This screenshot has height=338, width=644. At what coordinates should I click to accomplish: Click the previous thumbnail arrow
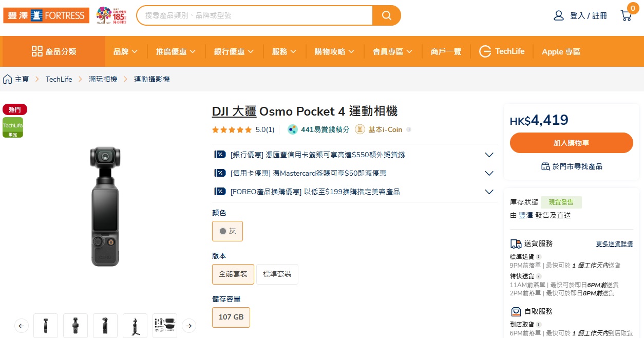click(x=22, y=326)
